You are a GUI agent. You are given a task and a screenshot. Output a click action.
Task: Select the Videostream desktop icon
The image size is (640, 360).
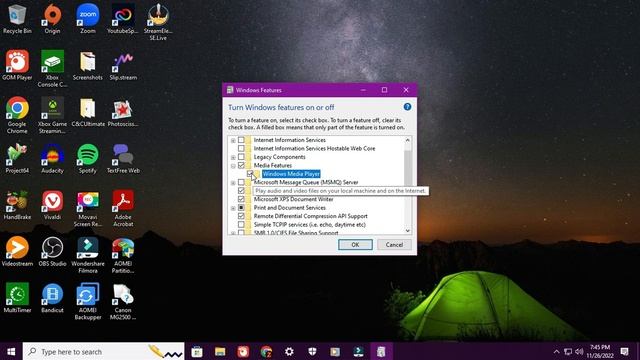[x=17, y=252]
